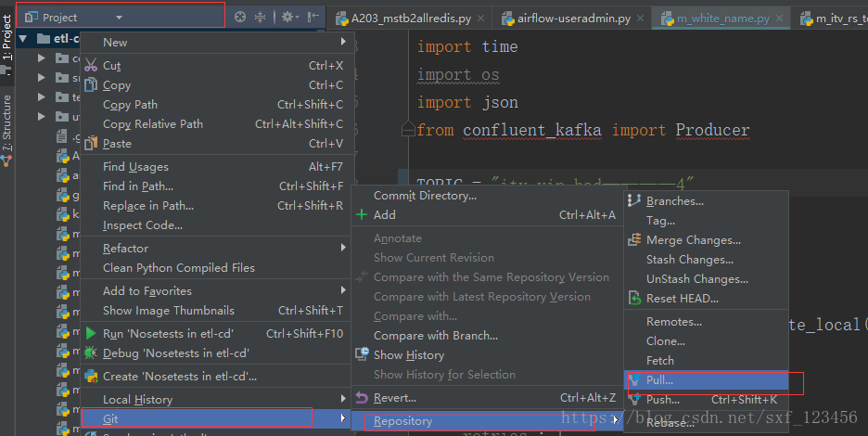Click the Merge Changes icon

click(634, 239)
